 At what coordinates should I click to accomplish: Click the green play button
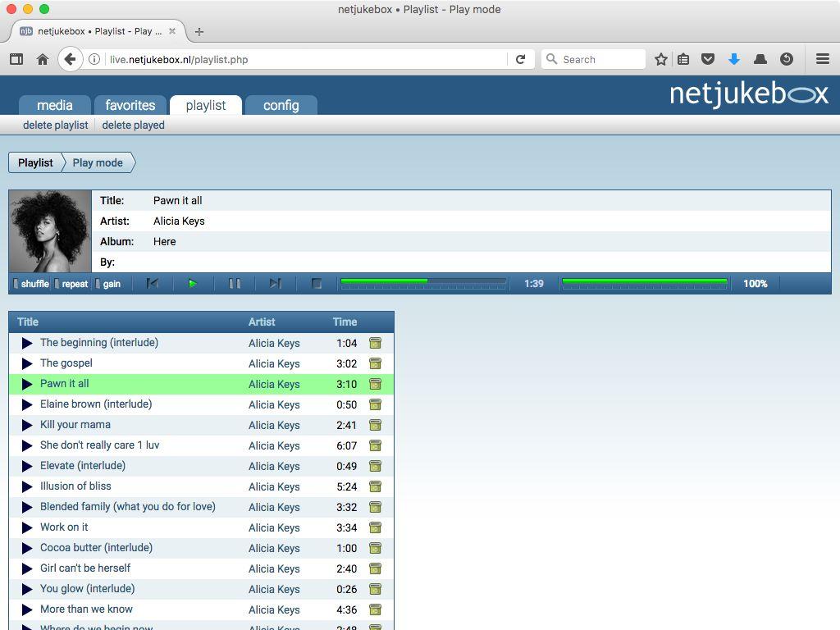click(193, 283)
